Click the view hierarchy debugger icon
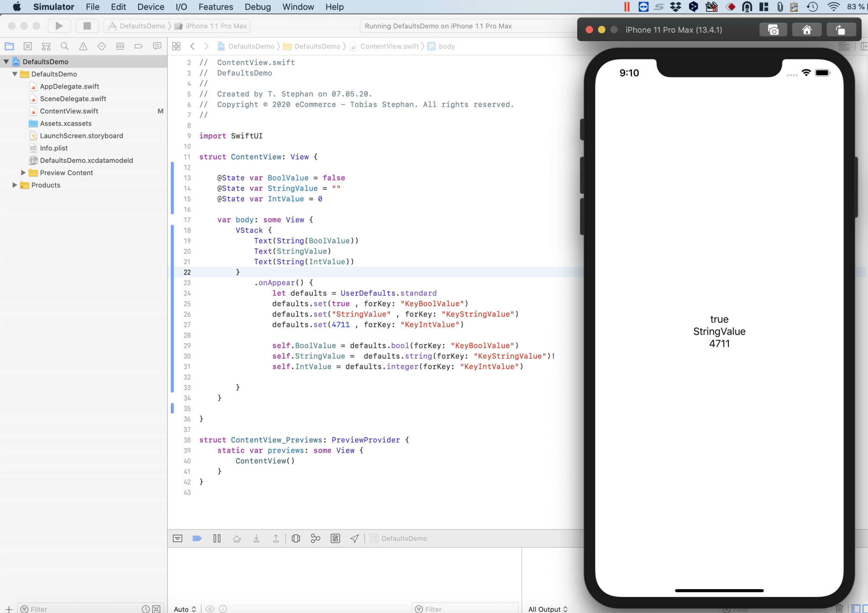Screen dimensions: 868x613 [296, 538]
